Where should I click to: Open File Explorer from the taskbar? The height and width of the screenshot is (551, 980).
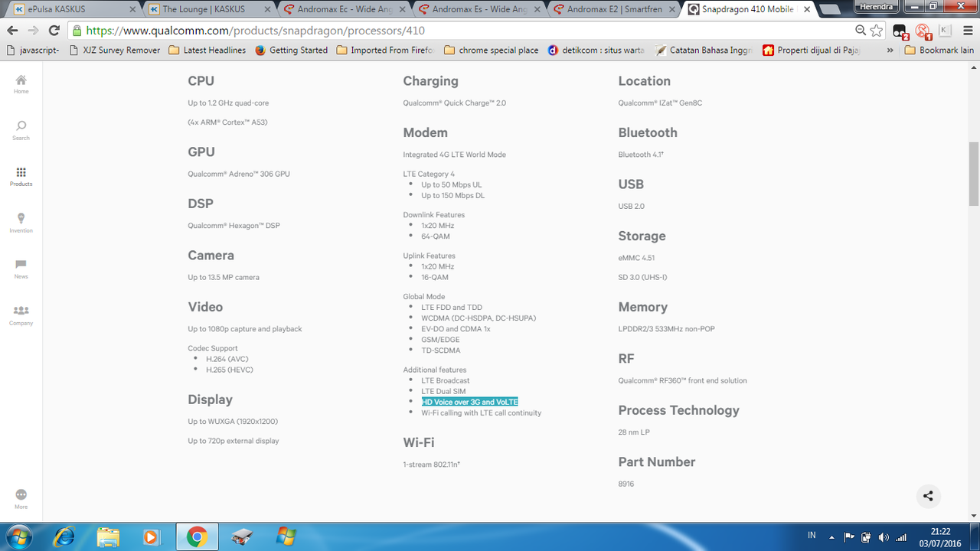pos(108,536)
